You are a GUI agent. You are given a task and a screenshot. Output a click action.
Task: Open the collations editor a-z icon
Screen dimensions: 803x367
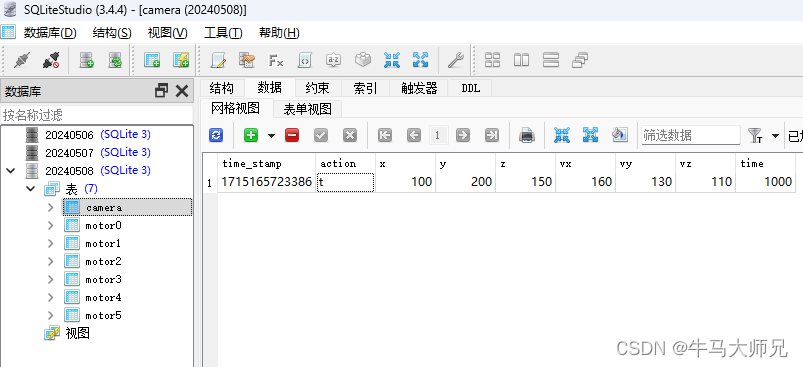pyautogui.click(x=334, y=60)
